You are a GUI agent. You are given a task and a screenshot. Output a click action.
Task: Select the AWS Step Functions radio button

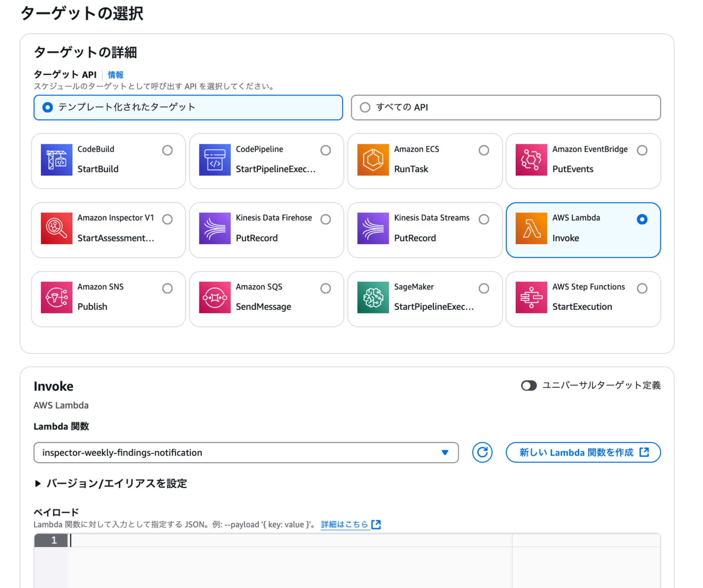[x=642, y=288]
